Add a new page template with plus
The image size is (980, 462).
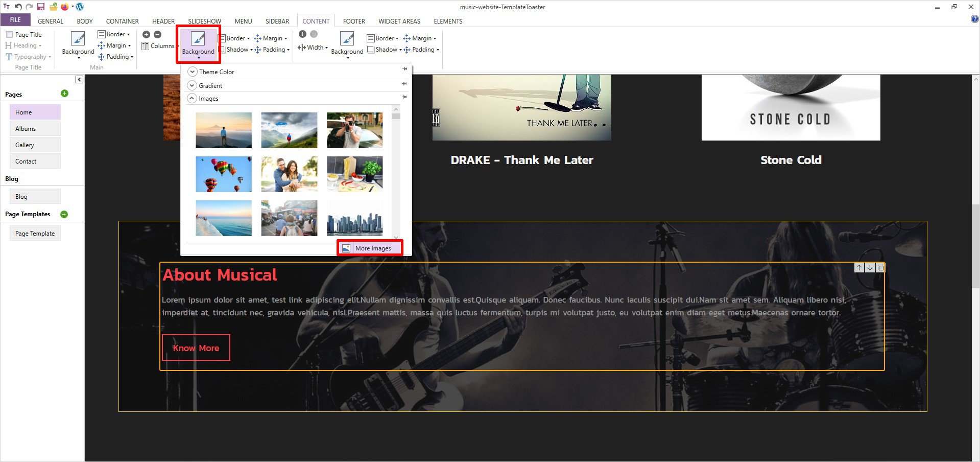(x=64, y=214)
